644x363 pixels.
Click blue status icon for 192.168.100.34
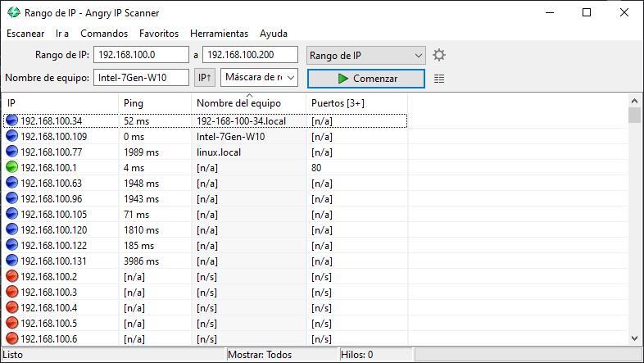12,120
